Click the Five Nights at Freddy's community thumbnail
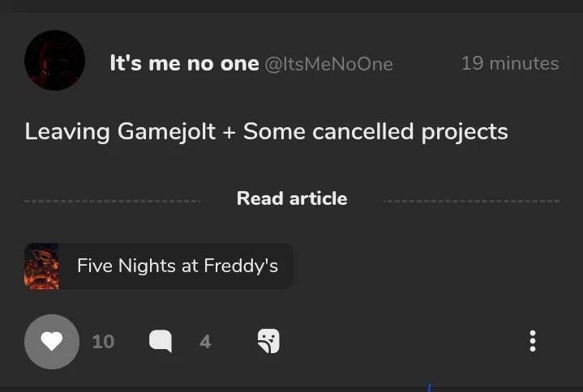 coord(41,266)
